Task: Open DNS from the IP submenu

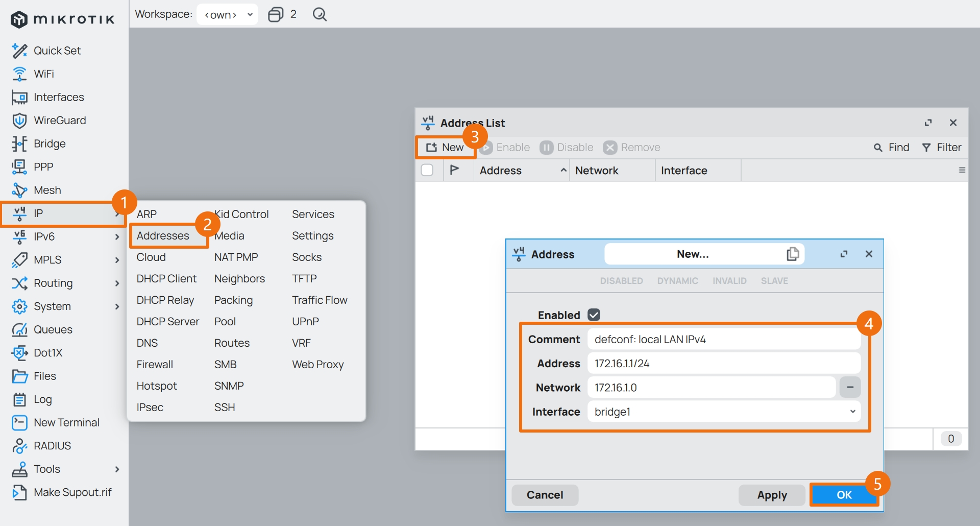Action: coord(147,343)
